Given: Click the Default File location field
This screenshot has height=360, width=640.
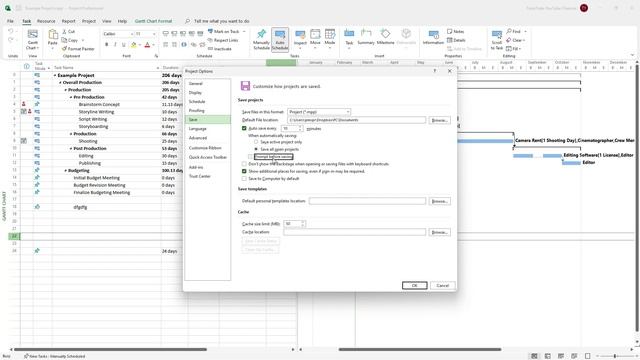Looking at the screenshot, I should tap(356, 120).
